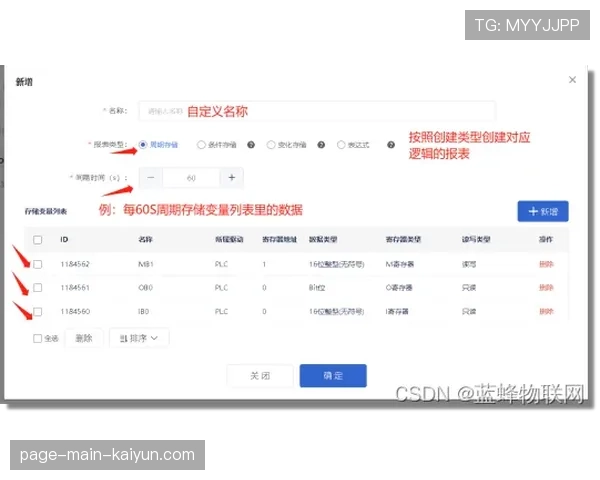Image resolution: width=600 pixels, height=480 pixels.
Task: Check the row with ID 1184562
Action: point(38,264)
